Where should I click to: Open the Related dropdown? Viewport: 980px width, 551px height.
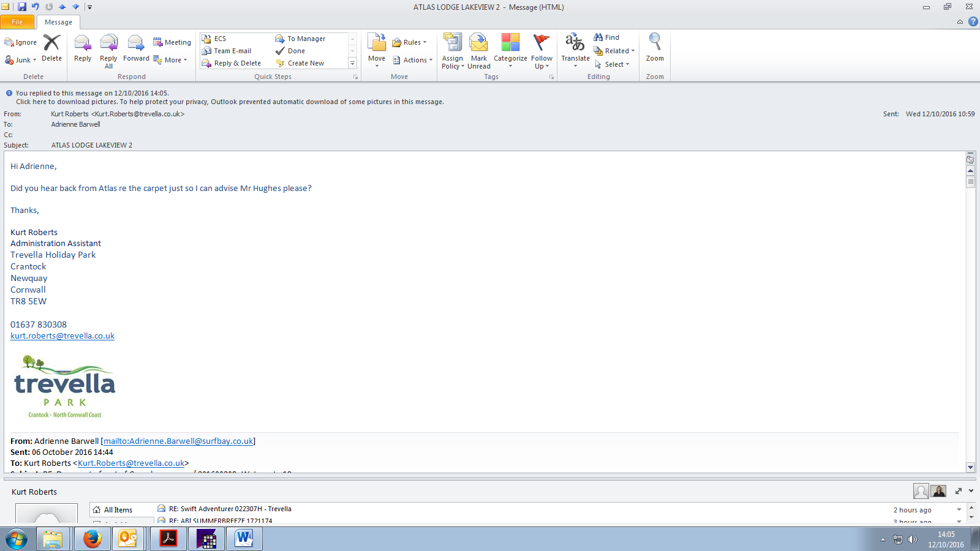(x=614, y=51)
